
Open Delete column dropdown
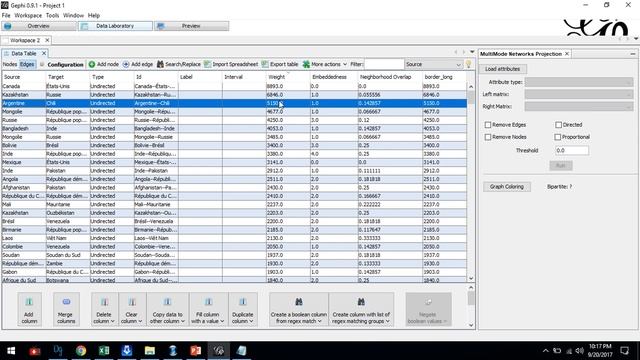coord(104,309)
